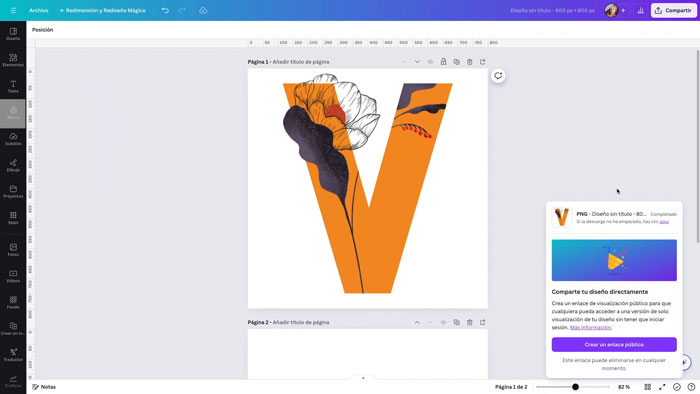The width and height of the screenshot is (700, 394).
Task: Click the 'Página 1 de 2' indicator
Action: (x=511, y=387)
